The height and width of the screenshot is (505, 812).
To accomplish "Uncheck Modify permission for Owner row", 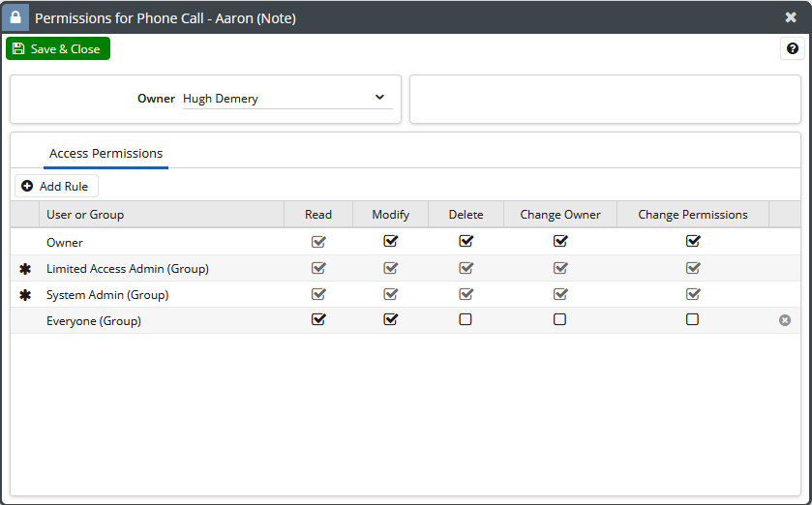I will pyautogui.click(x=390, y=241).
